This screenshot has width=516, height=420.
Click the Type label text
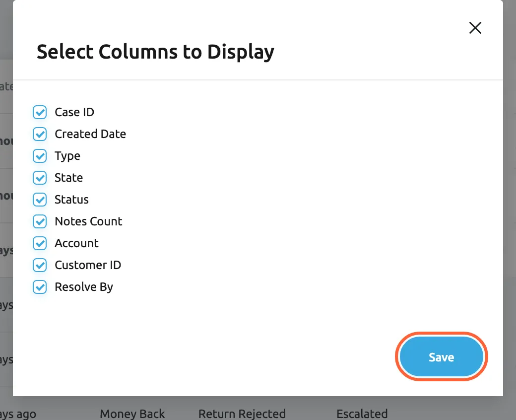(x=67, y=156)
